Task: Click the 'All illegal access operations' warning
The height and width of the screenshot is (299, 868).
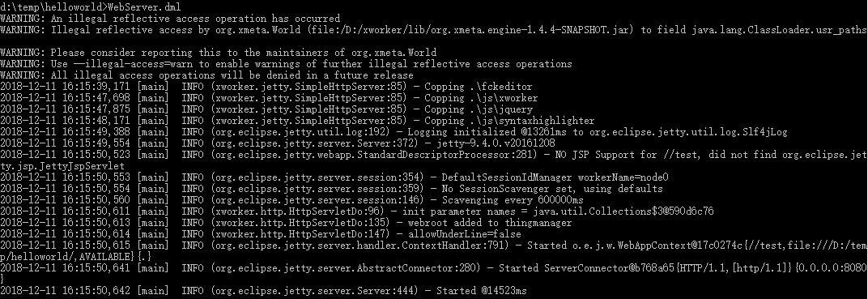Action: tap(207, 75)
